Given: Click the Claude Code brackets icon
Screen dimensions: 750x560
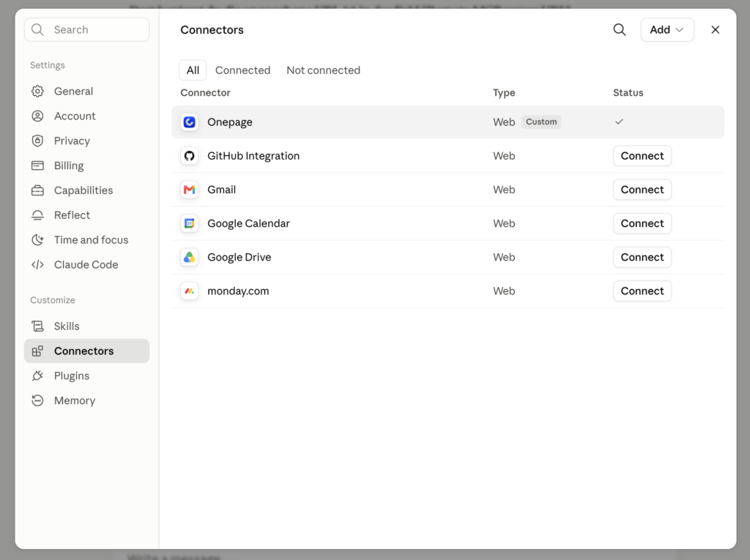Looking at the screenshot, I should pos(37,264).
